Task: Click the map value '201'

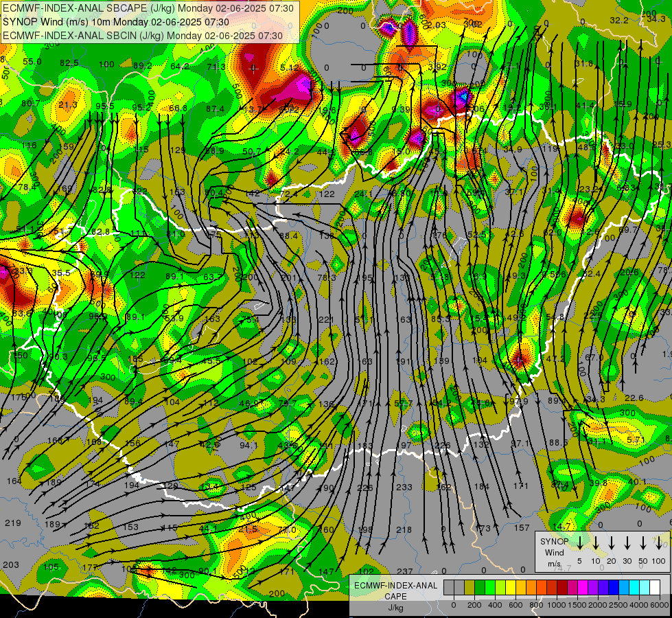Action: coord(288,277)
